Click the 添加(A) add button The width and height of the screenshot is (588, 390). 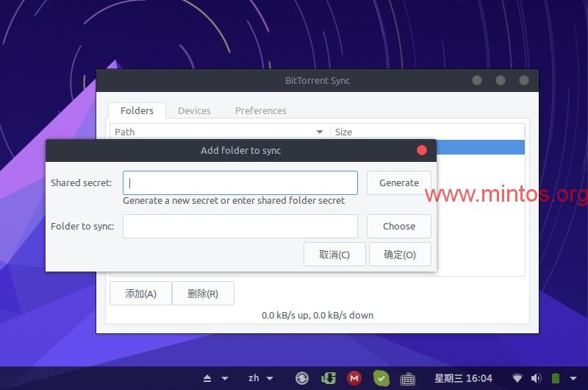[140, 294]
